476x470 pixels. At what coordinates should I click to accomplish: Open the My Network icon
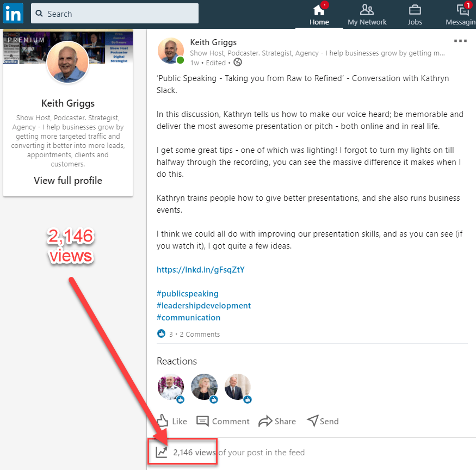pyautogui.click(x=367, y=10)
